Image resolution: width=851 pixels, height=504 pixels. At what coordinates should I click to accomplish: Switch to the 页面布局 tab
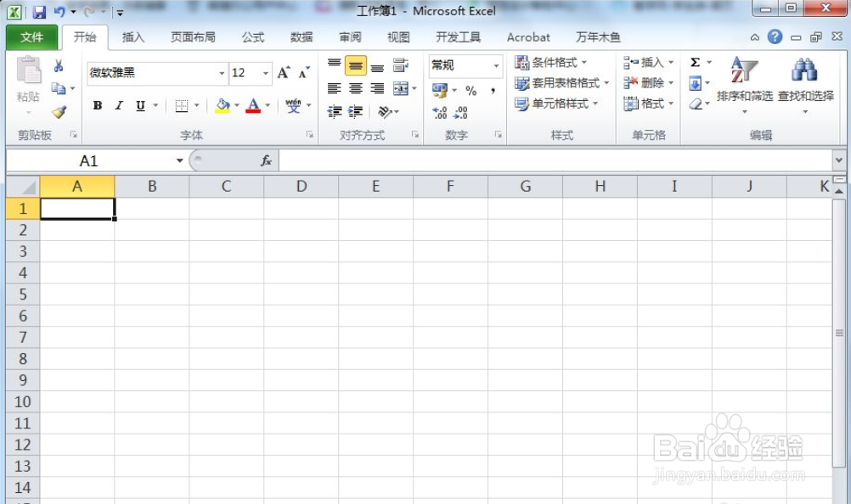click(193, 36)
